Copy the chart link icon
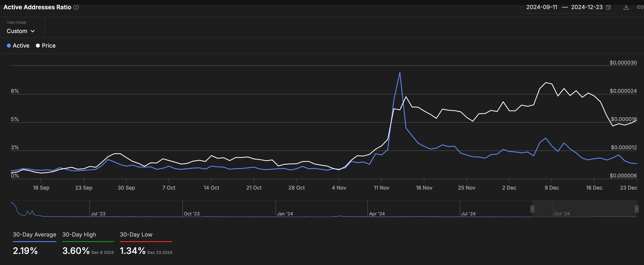 pos(640,7)
